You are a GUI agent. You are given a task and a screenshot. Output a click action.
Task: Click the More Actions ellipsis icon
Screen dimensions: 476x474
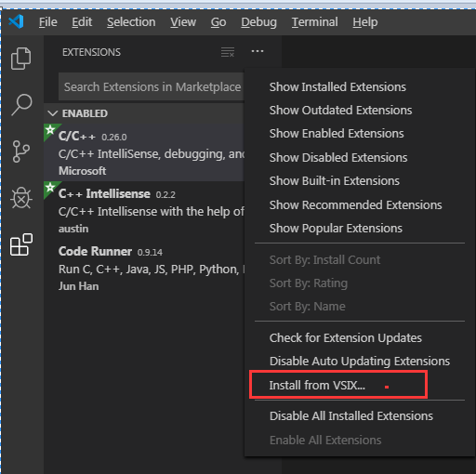point(258,51)
